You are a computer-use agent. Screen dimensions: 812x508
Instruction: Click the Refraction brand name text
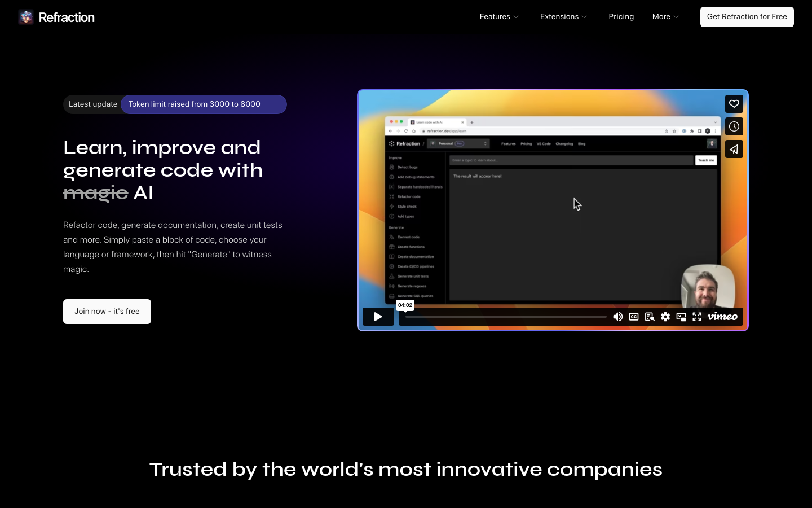67,17
